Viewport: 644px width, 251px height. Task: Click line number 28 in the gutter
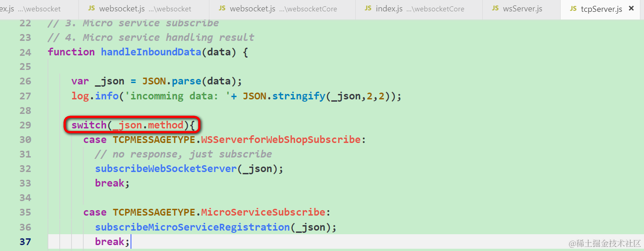tap(25, 110)
